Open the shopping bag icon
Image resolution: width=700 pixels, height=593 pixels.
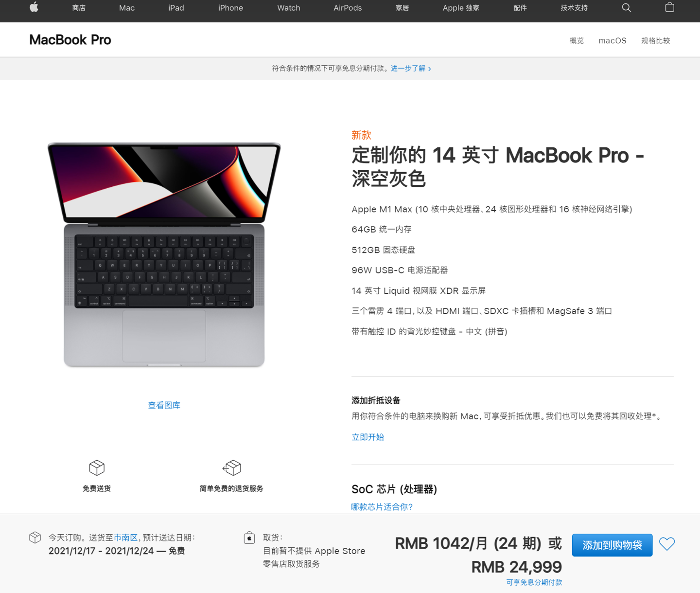point(669,7)
